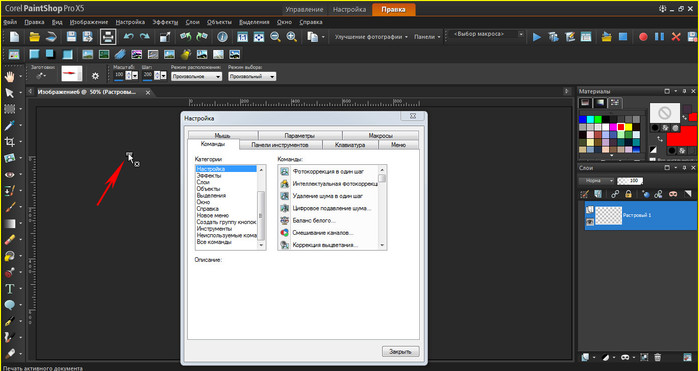Screen dimensions: 699x371
Task: Select Инструменты in the Категории list
Action: click(x=214, y=229)
